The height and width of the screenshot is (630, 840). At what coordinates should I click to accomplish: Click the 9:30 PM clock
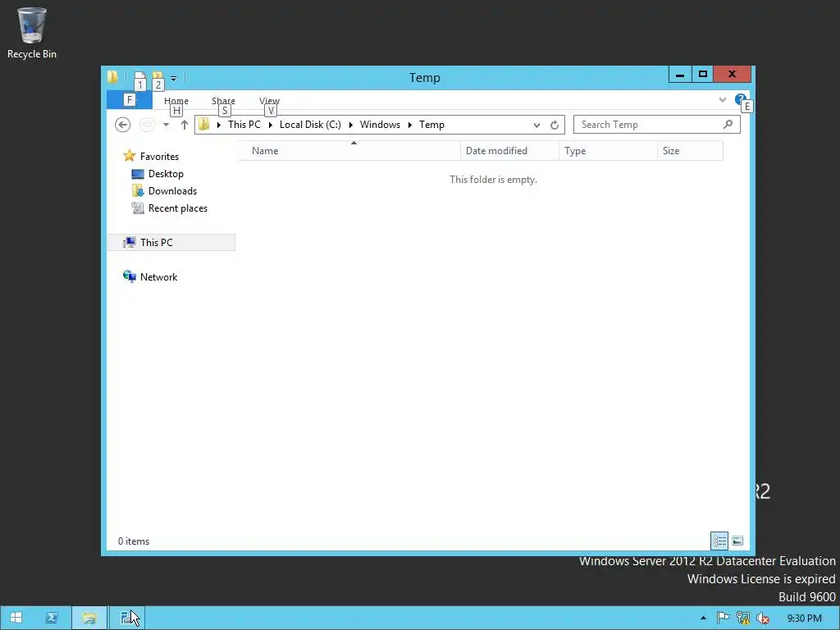[804, 619]
